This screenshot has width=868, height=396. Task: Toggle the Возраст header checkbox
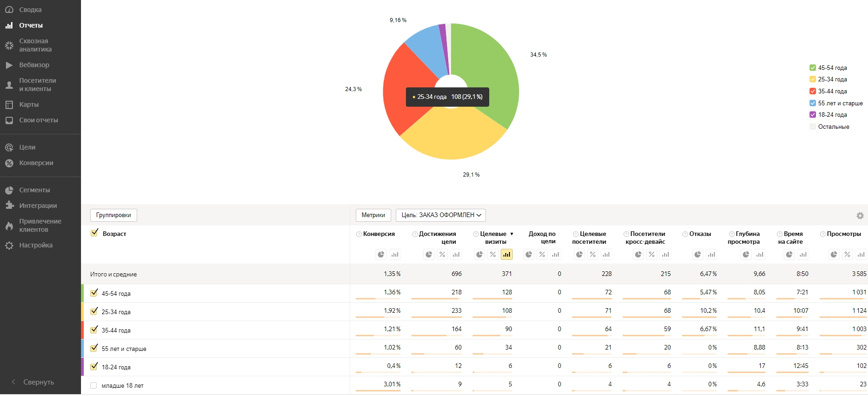(x=94, y=233)
